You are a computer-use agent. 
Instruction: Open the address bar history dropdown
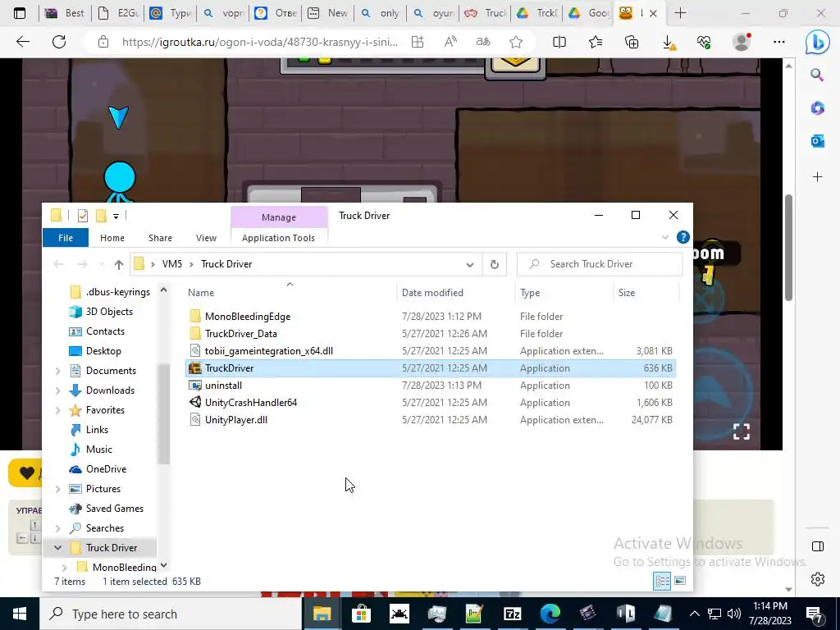470,264
